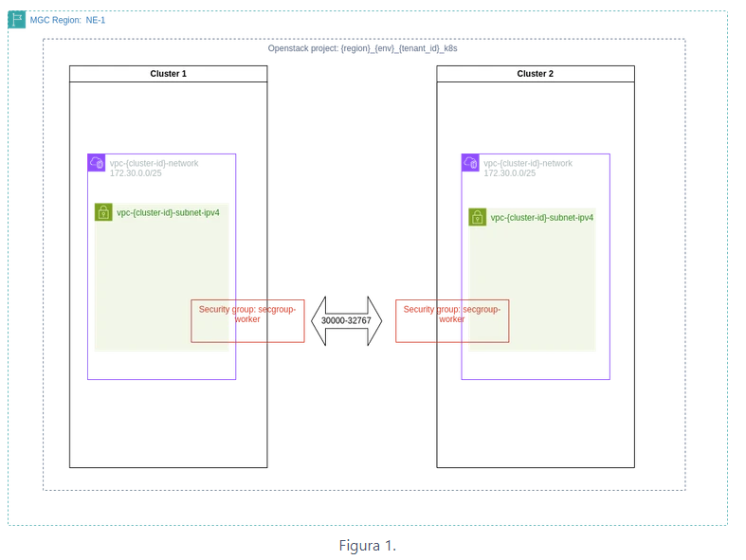Select the vpc-{cluster-id}-network label in Cluster 1

[x=154, y=163]
